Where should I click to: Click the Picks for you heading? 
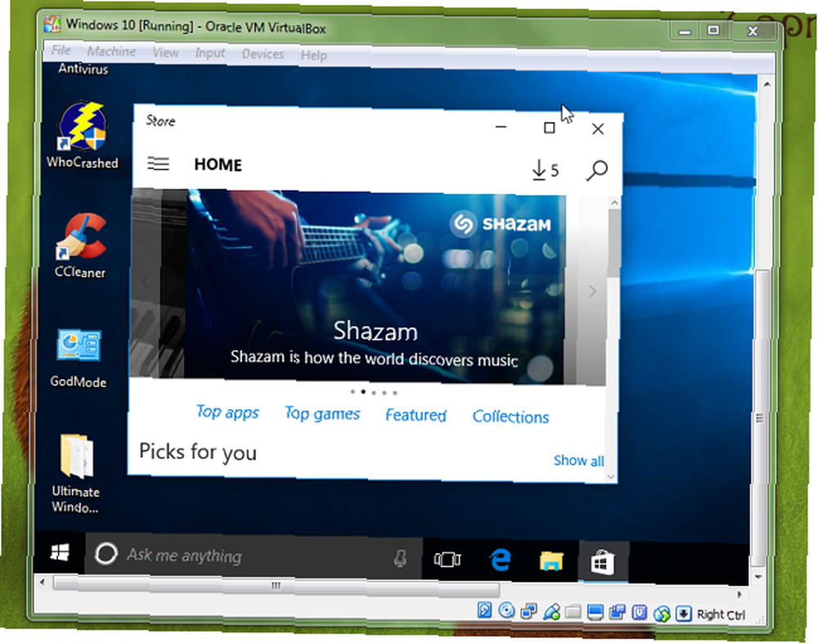point(198,452)
